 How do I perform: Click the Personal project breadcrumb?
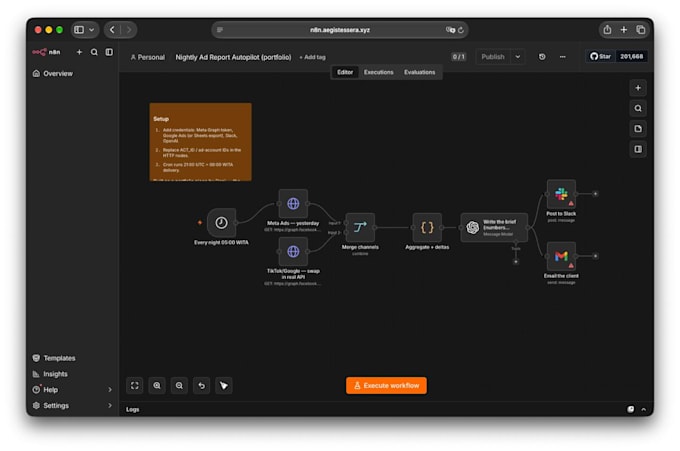coord(148,57)
